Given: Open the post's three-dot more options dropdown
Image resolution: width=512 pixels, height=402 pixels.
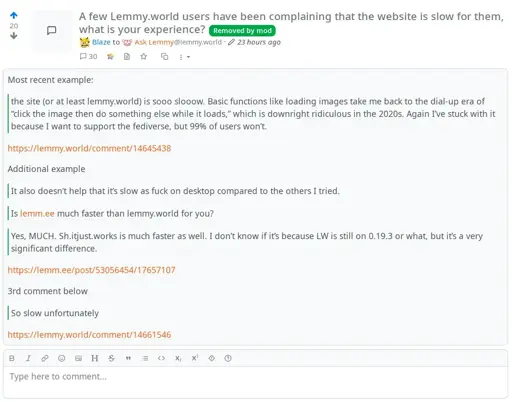Looking at the screenshot, I should [x=184, y=57].
